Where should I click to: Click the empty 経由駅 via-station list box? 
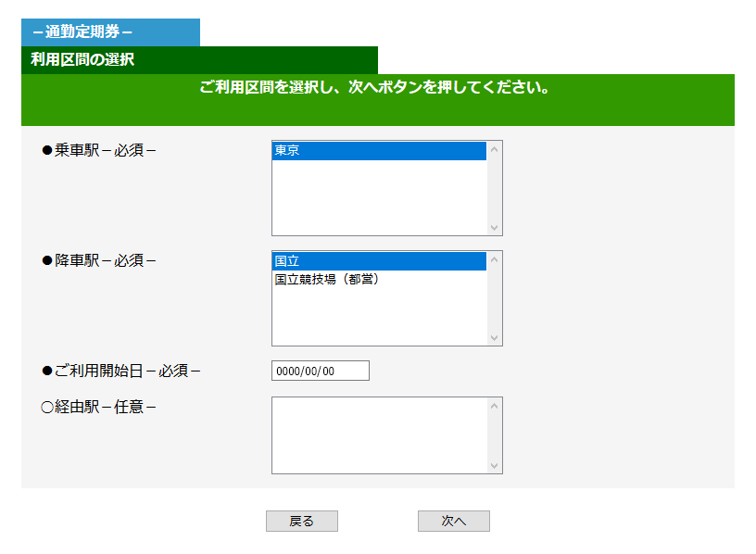click(x=386, y=435)
